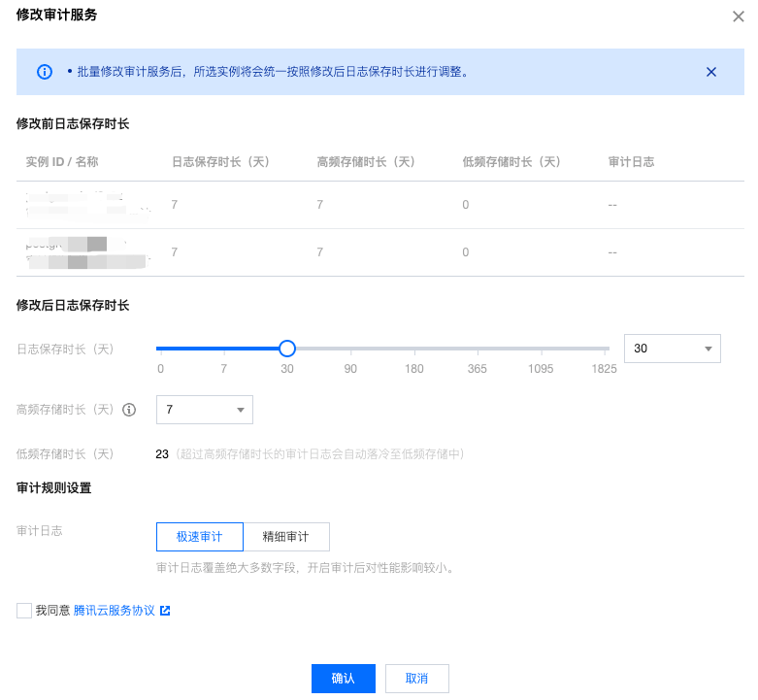Click the slider handle at 30 days
Image resolution: width=758 pixels, height=700 pixels.
286,349
